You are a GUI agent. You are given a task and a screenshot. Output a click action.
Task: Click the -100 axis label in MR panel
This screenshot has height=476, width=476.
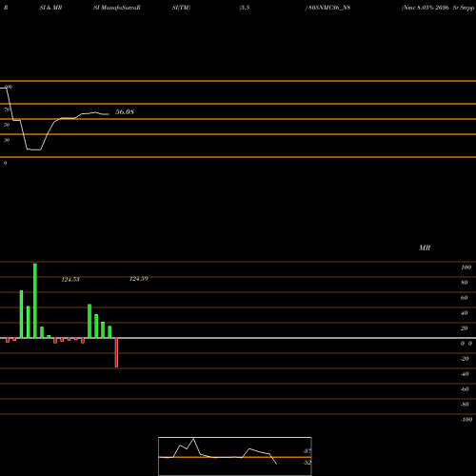466,420
